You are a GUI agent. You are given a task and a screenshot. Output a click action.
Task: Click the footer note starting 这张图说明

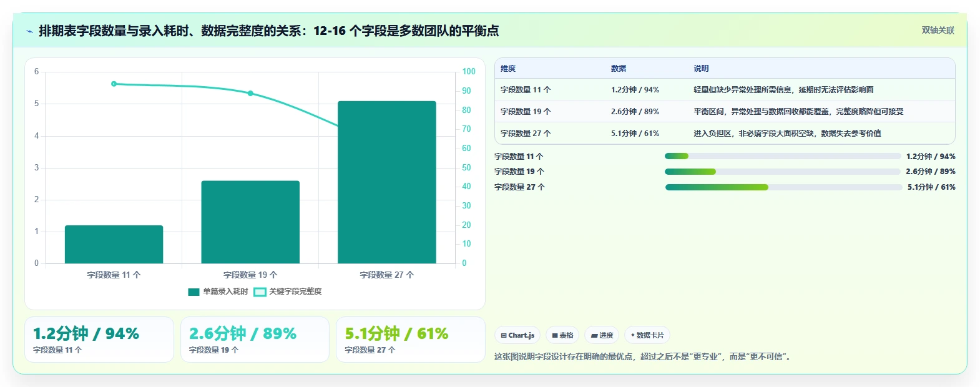click(x=644, y=357)
